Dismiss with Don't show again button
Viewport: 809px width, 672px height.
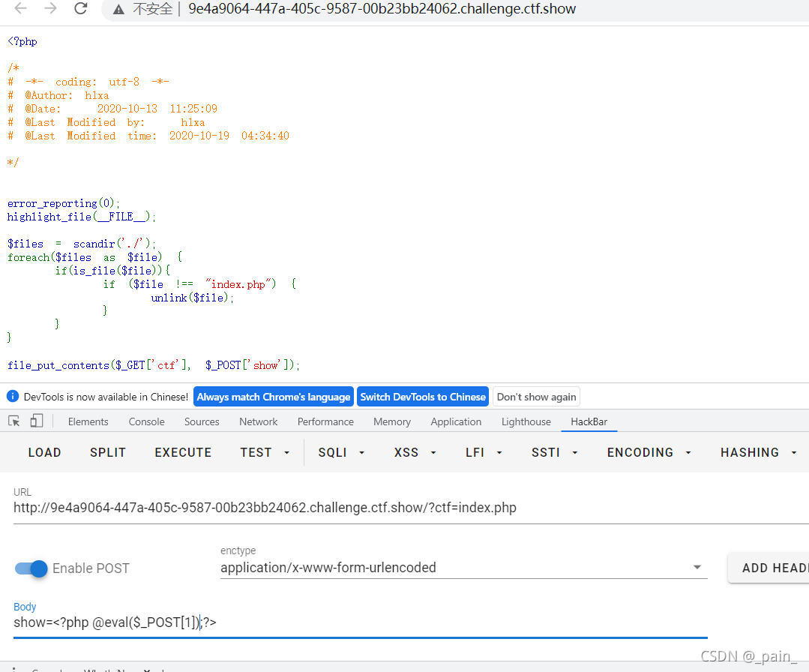click(536, 397)
